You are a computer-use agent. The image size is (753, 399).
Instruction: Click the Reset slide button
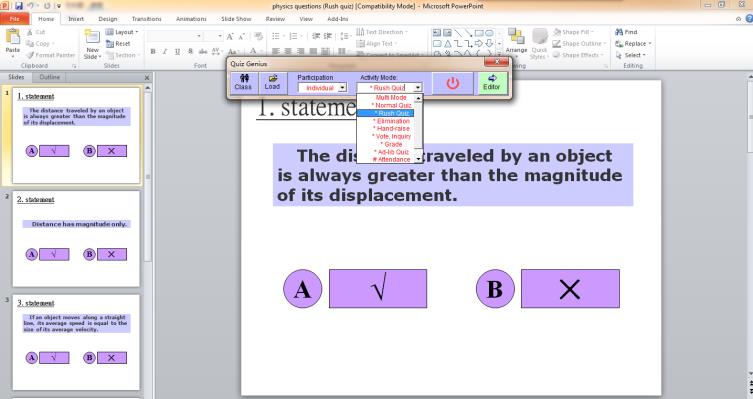point(118,43)
